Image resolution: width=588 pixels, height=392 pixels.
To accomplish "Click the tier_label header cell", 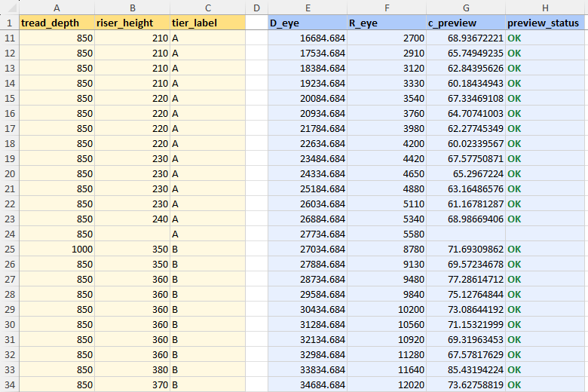I will coord(208,23).
